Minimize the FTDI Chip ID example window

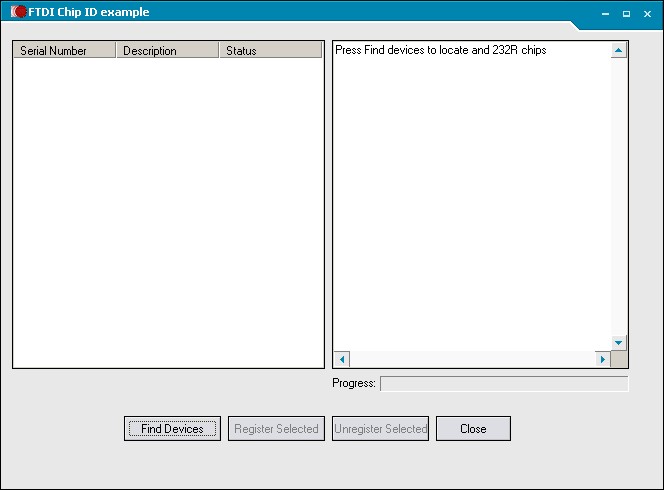point(606,13)
